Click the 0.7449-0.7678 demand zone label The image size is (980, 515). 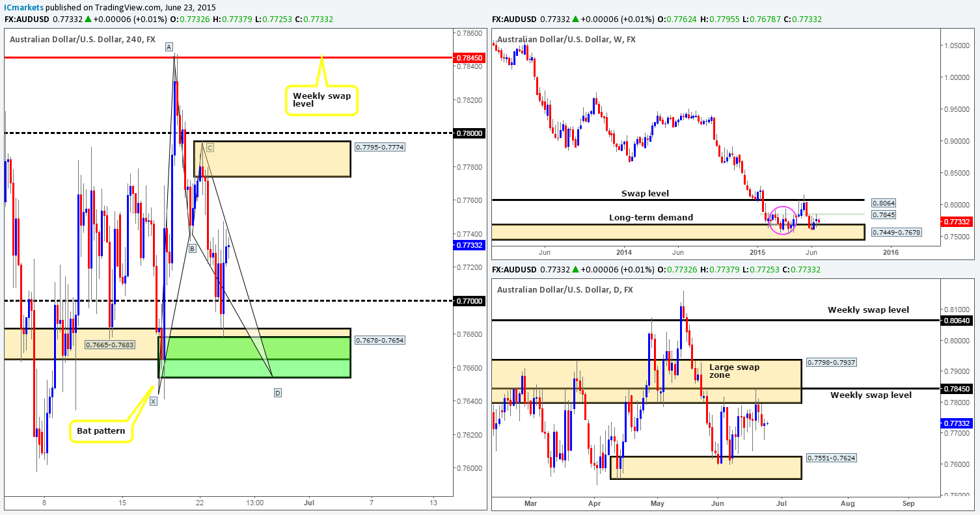click(x=896, y=231)
